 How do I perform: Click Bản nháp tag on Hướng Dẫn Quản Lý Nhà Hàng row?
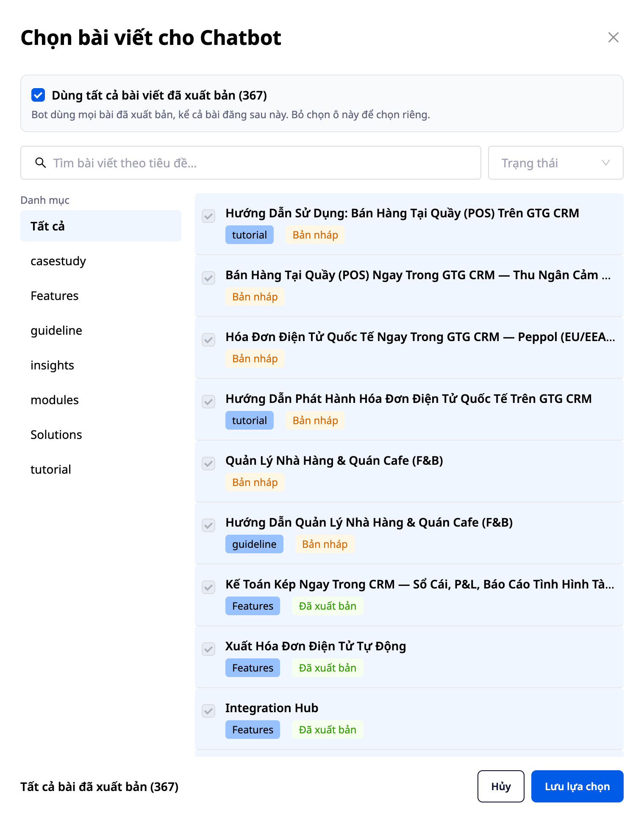[x=325, y=544]
